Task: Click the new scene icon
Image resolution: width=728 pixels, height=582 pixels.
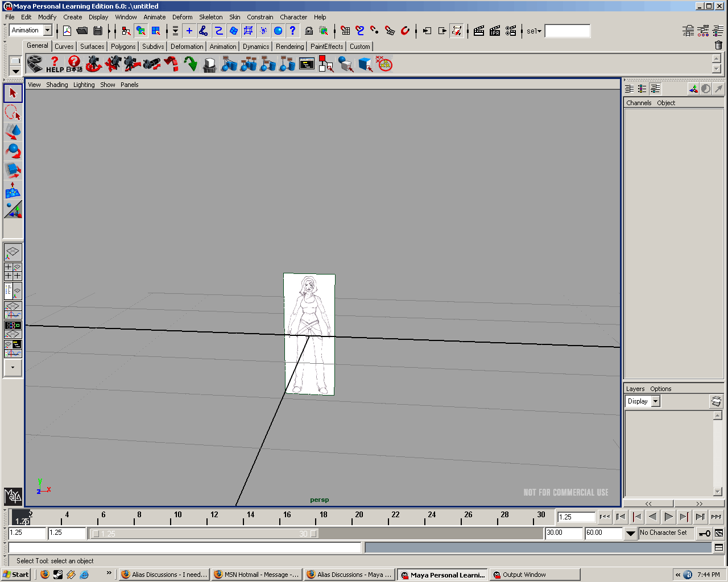Action: coord(67,31)
